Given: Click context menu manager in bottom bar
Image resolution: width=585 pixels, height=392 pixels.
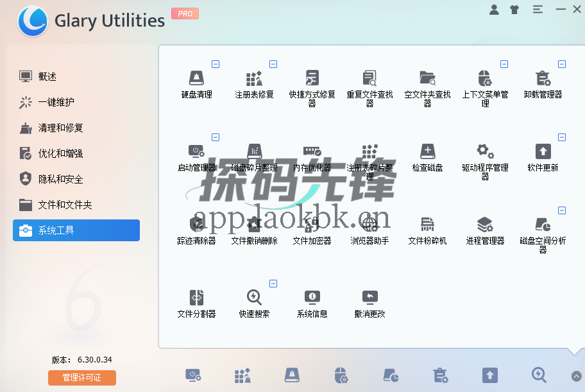Looking at the screenshot, I should 341,375.
